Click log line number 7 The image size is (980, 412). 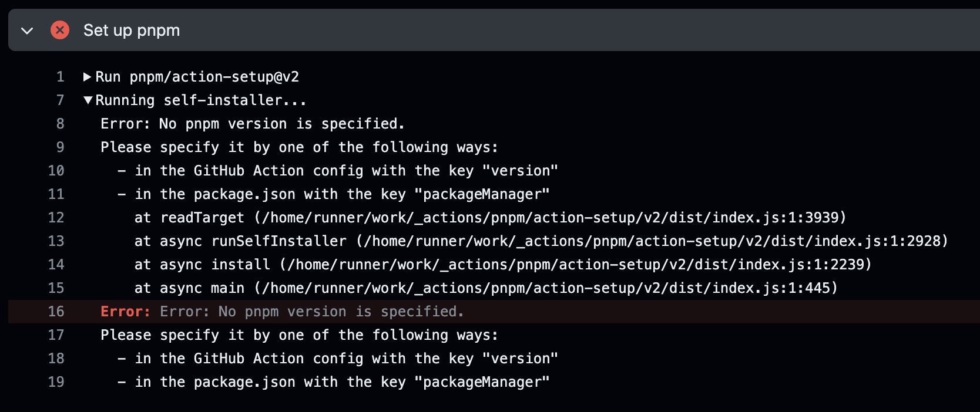coord(60,100)
